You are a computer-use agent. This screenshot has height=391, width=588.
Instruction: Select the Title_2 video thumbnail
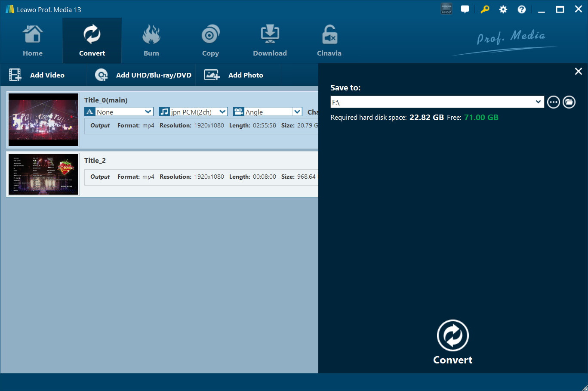click(x=43, y=174)
